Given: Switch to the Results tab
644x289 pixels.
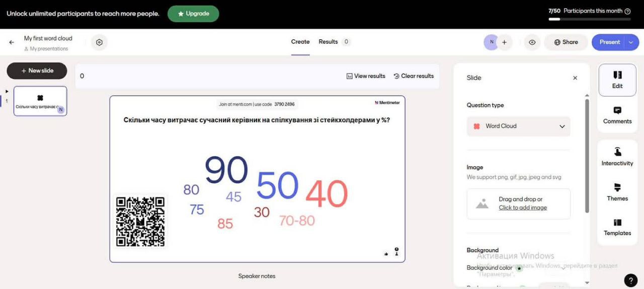Looking at the screenshot, I should 328,42.
